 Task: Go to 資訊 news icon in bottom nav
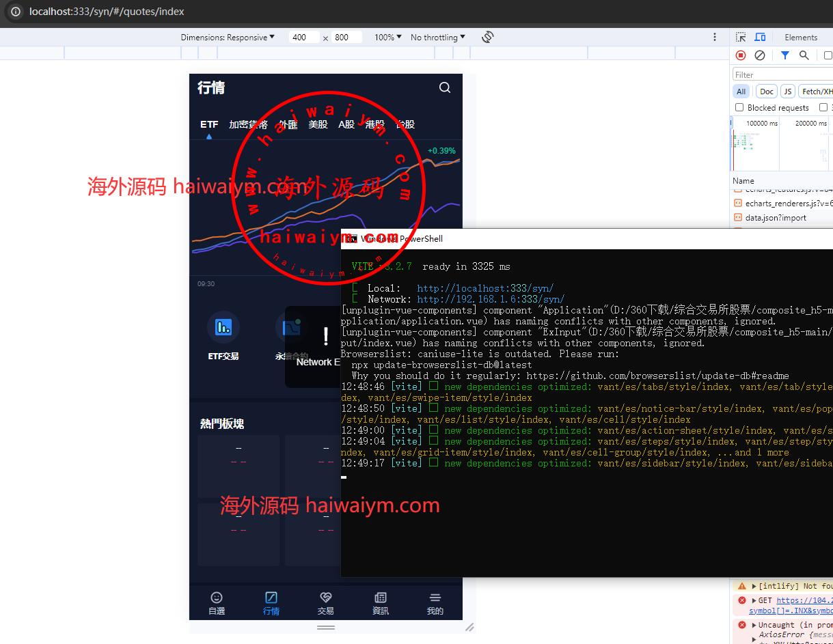pyautogui.click(x=381, y=598)
